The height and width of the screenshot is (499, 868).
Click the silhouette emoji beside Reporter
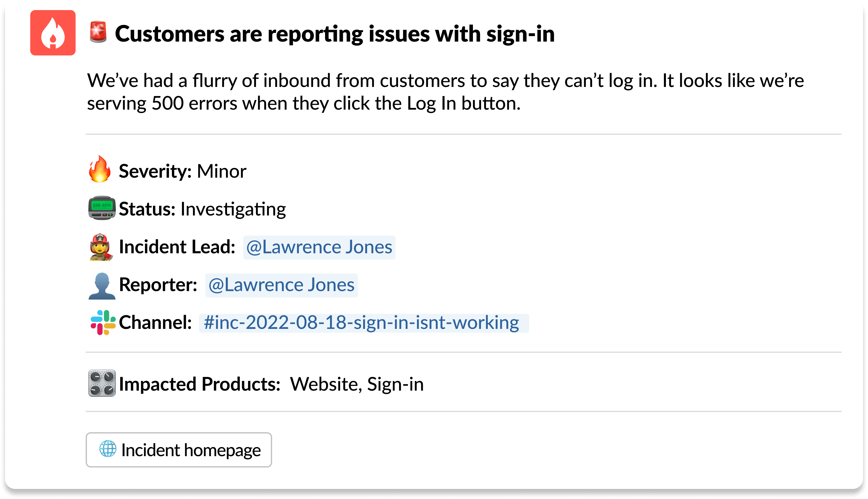(x=102, y=286)
